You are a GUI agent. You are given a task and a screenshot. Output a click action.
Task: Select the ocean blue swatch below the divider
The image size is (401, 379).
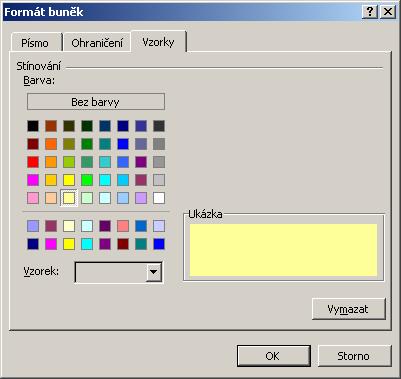141,226
